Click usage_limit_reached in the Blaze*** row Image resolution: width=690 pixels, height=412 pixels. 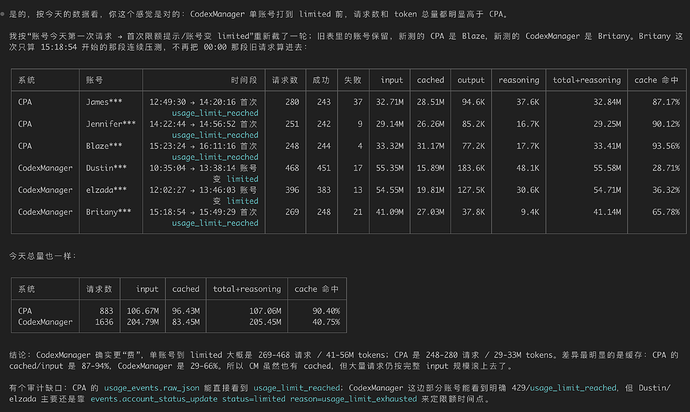pyautogui.click(x=215, y=157)
